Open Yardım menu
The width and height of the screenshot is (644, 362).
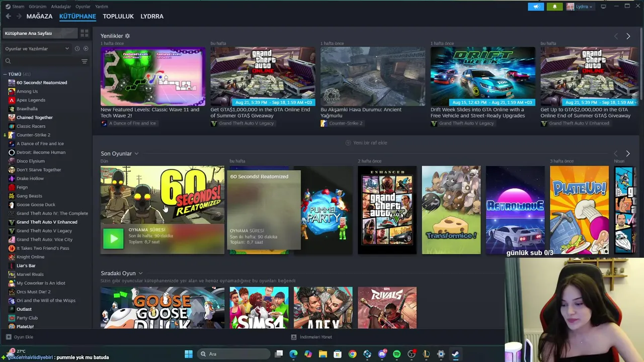tap(102, 7)
